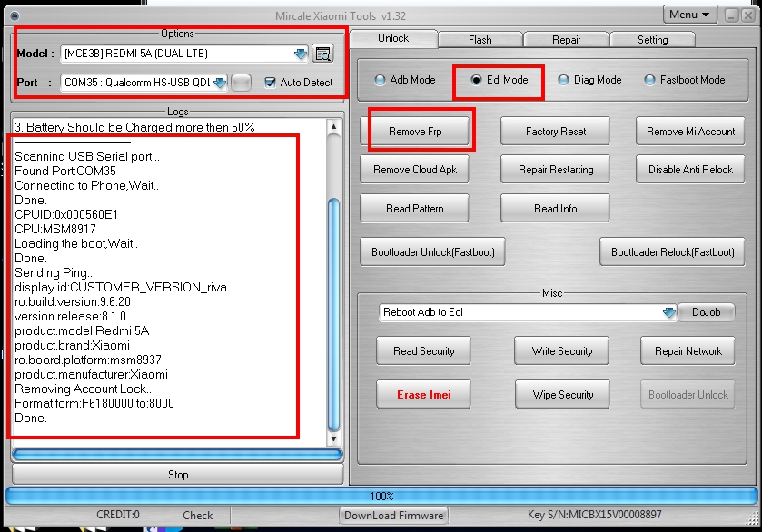Switch to the Repair tab

[x=566, y=40]
